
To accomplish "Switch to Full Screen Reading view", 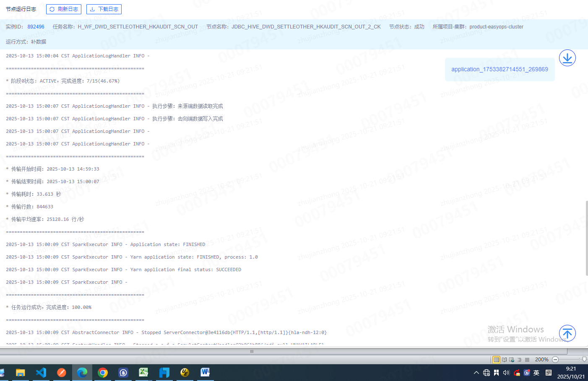I will (x=504, y=360).
